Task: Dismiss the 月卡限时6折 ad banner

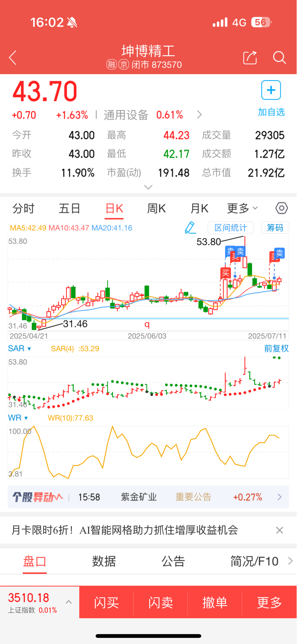Action: (280, 530)
